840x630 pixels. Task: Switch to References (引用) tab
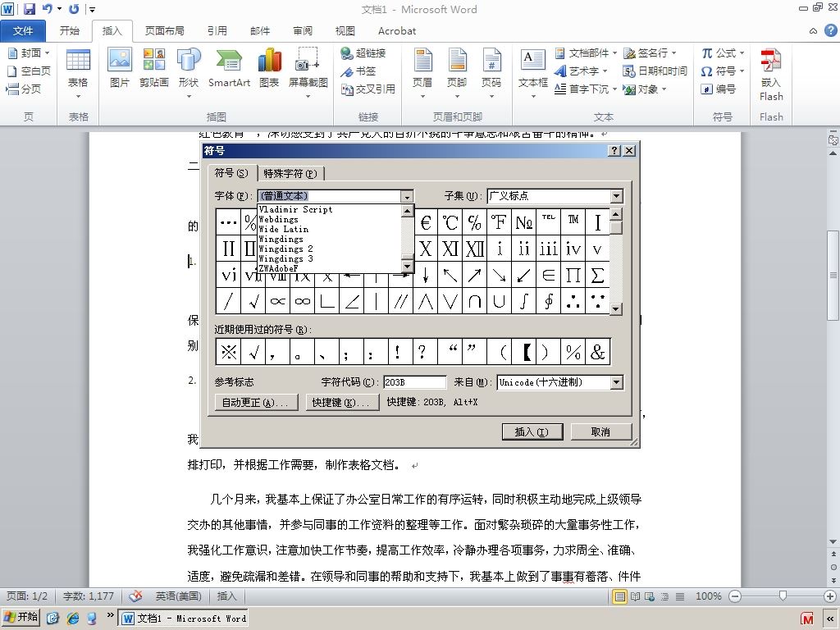217,31
